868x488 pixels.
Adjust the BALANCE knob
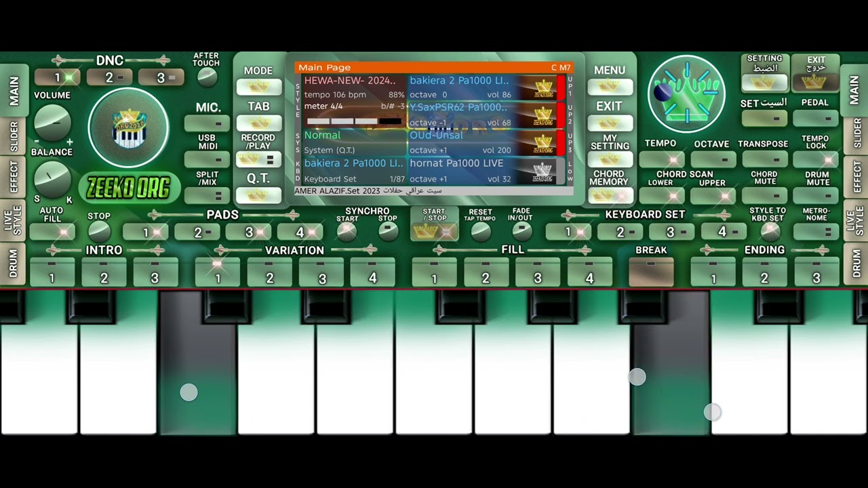pos(52,178)
